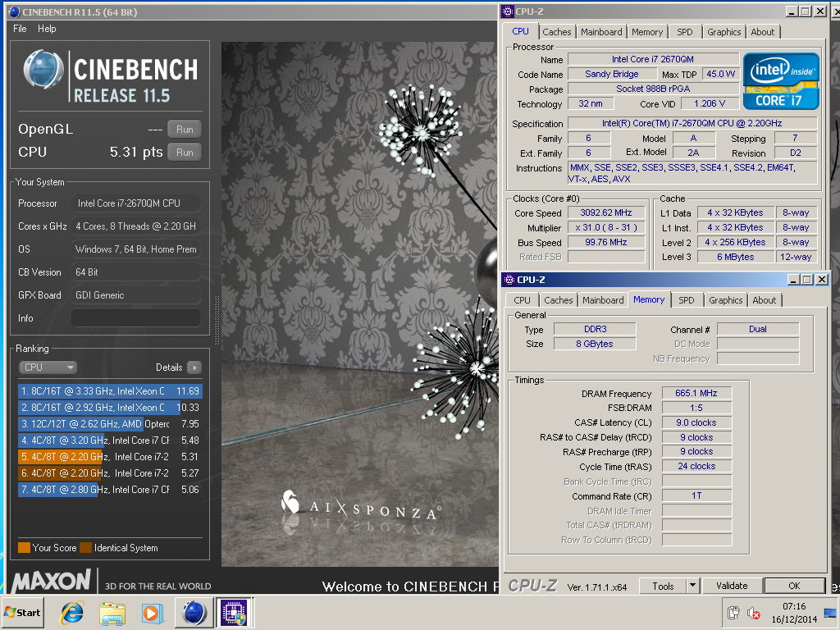
Task: Switch to CPU tab in lower CPU-Z
Action: [x=522, y=300]
